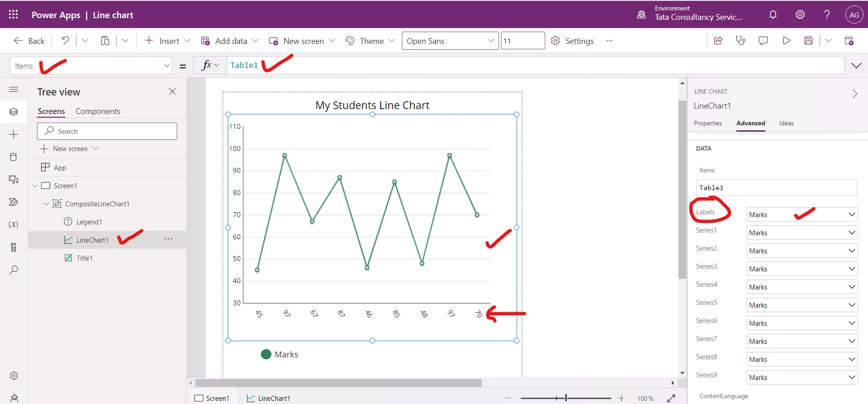Image resolution: width=868 pixels, height=404 pixels.
Task: Open the Comments icon
Action: [x=763, y=41]
